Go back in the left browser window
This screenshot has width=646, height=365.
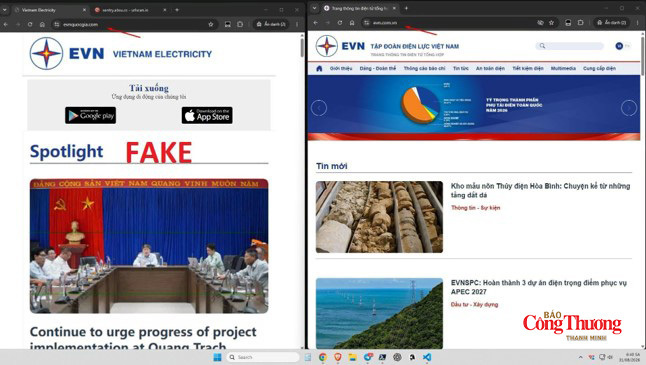[x=6, y=25]
